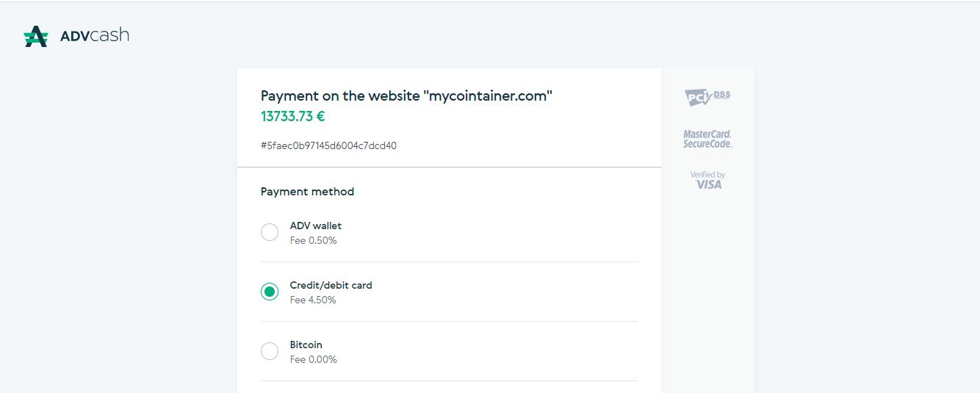Click the MasterCard SecureCode badge

coord(707,139)
